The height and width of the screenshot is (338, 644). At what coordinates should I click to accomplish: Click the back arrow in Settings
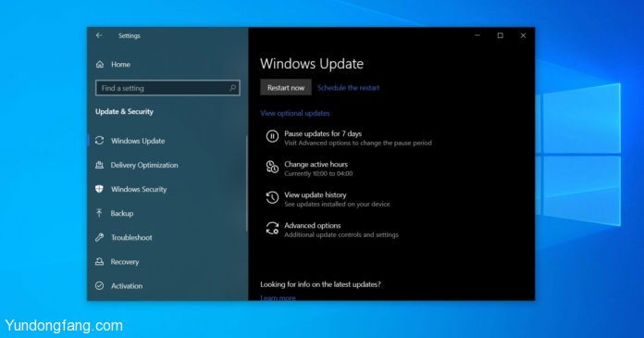click(x=99, y=36)
